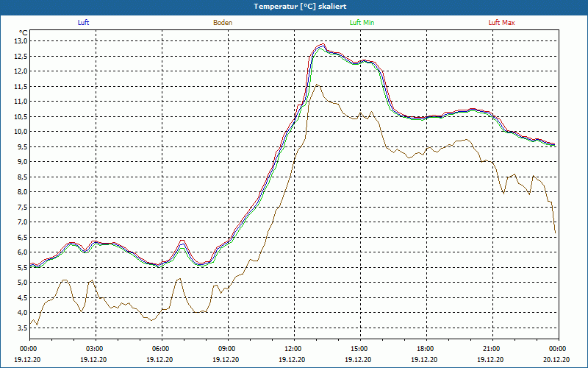Image resolution: width=588 pixels, height=368 pixels.
Task: Click the 11,5 y-axis value
Action: [x=21, y=86]
